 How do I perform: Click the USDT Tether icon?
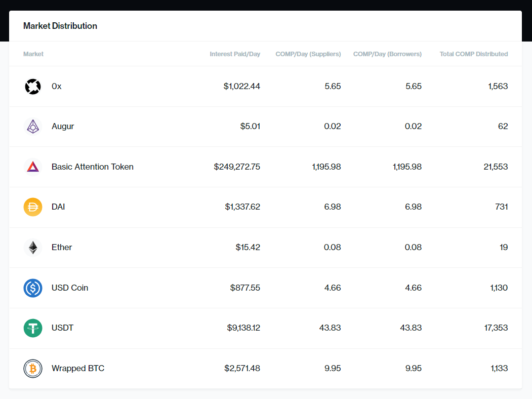click(x=33, y=328)
